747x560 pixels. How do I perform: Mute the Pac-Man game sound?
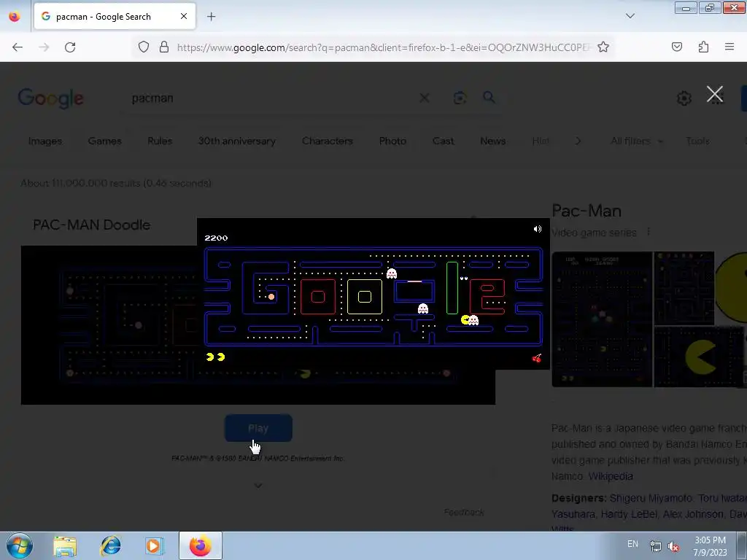click(538, 229)
